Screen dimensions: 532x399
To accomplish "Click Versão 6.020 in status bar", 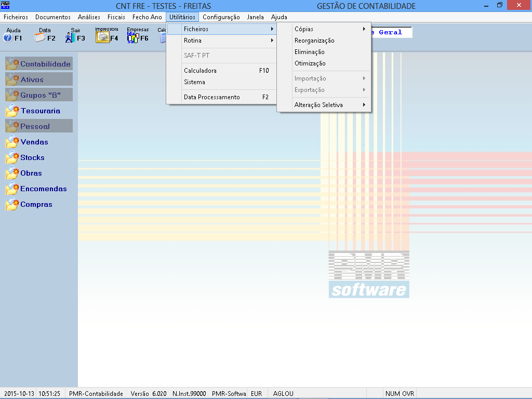I will (x=148, y=394).
